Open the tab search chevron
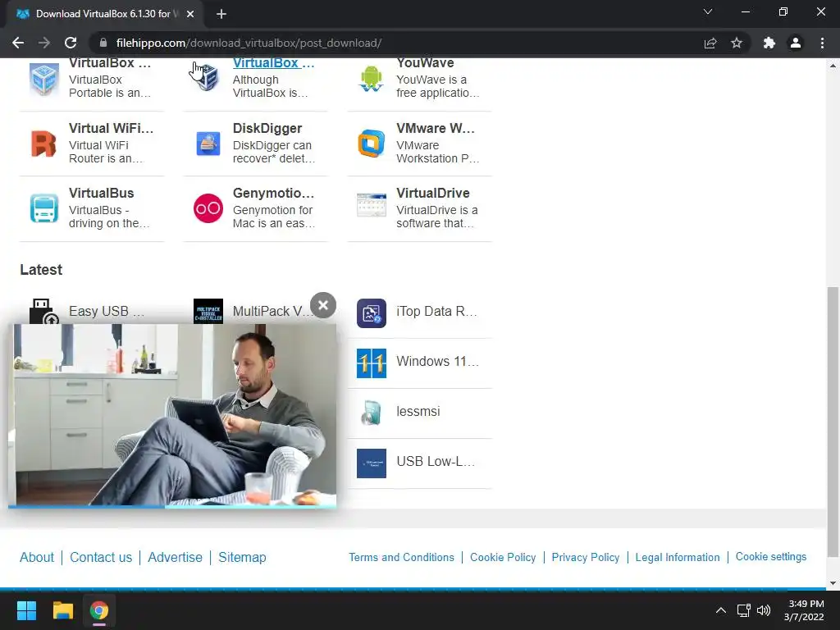The image size is (840, 630). 708,11
